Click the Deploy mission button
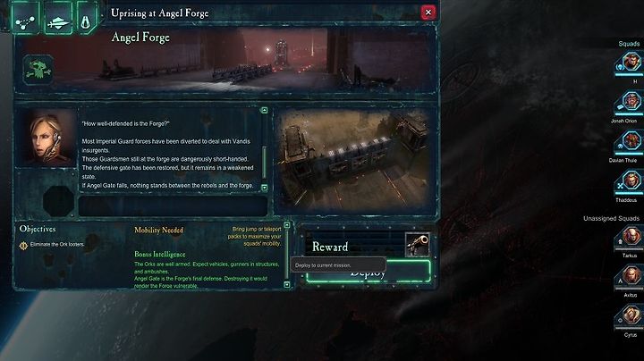The image size is (644, 361). click(369, 272)
